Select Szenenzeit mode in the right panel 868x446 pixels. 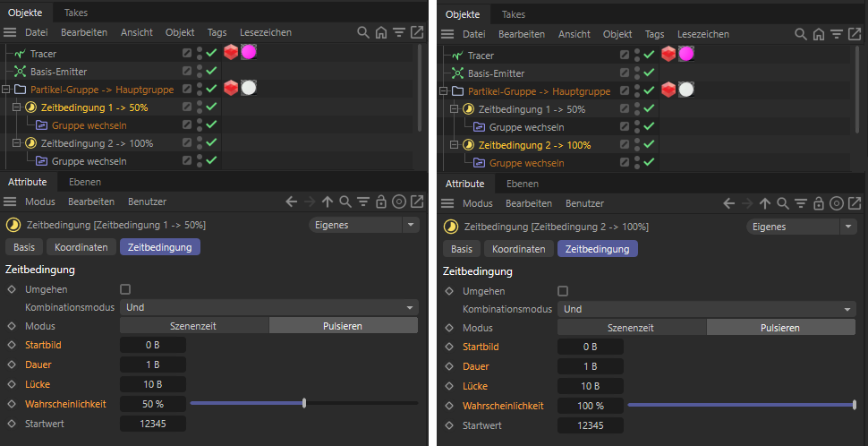[x=632, y=328]
